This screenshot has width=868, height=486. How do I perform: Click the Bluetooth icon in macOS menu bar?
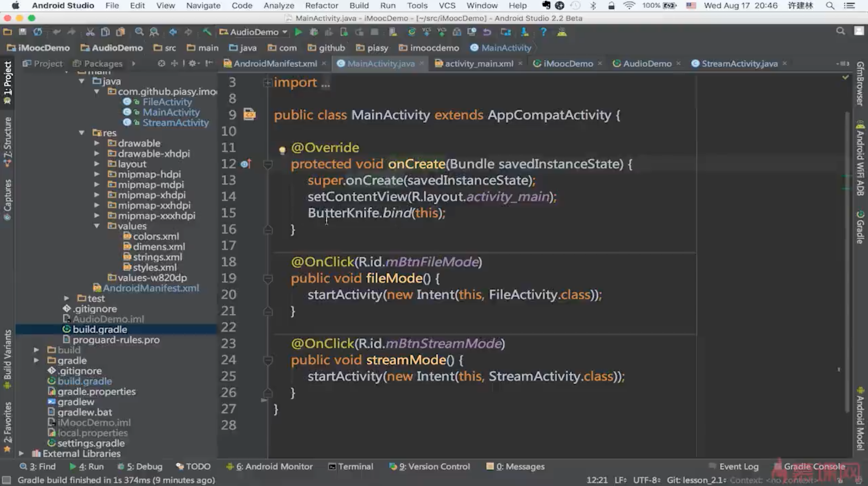coord(593,5)
